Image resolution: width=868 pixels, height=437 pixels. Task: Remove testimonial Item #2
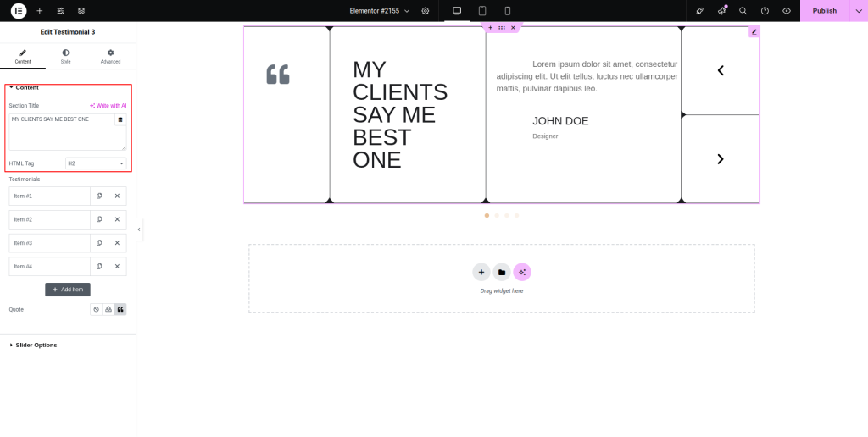pyautogui.click(x=117, y=219)
